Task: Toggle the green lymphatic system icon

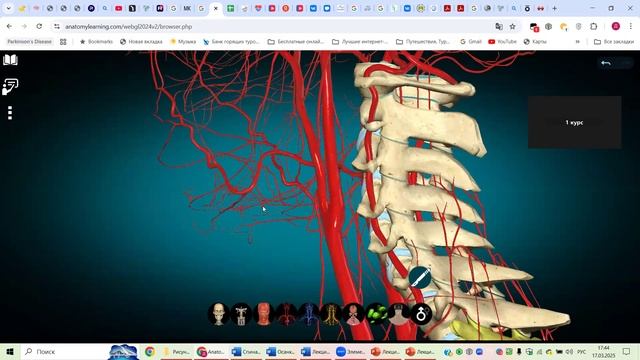Action: tap(376, 314)
